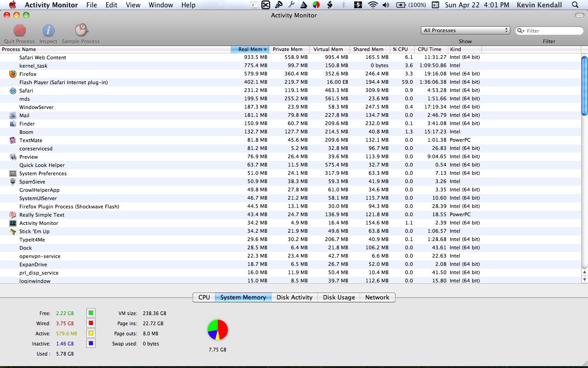The width and height of the screenshot is (588, 368).
Task: Select the kernel_task process row
Action: tap(290, 66)
